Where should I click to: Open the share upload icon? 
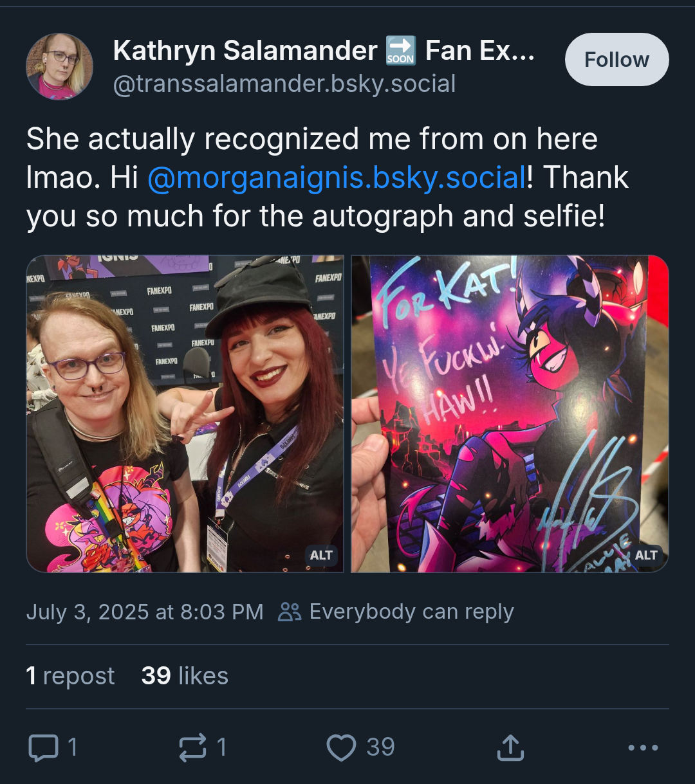coord(510,747)
